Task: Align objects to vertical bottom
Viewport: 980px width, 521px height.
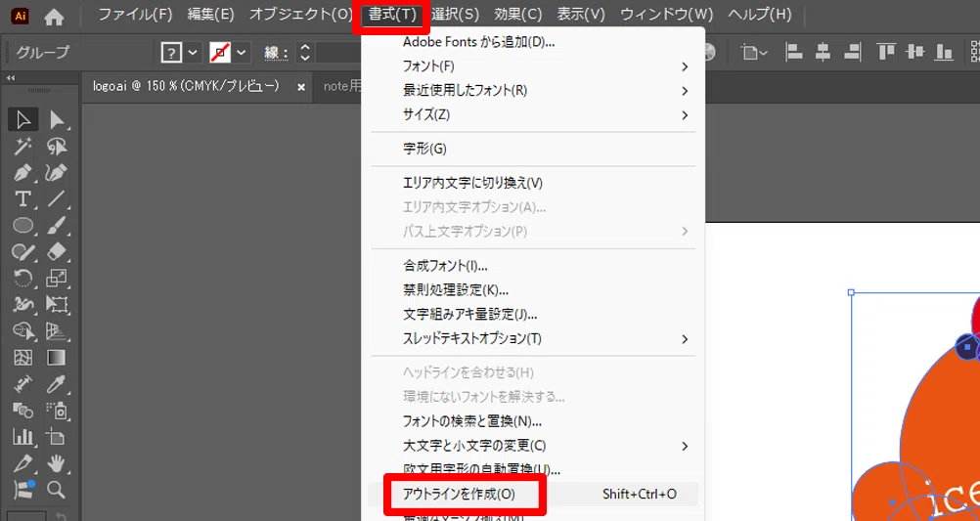Action: (x=945, y=52)
